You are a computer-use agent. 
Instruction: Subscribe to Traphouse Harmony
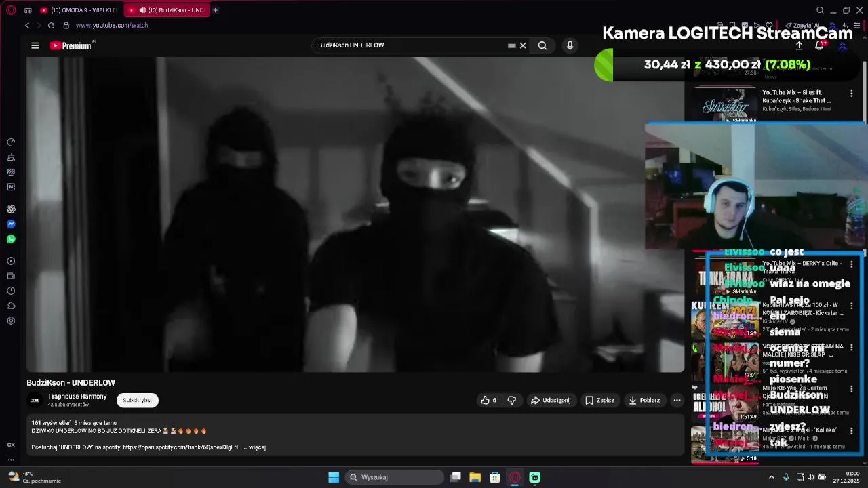click(x=137, y=400)
